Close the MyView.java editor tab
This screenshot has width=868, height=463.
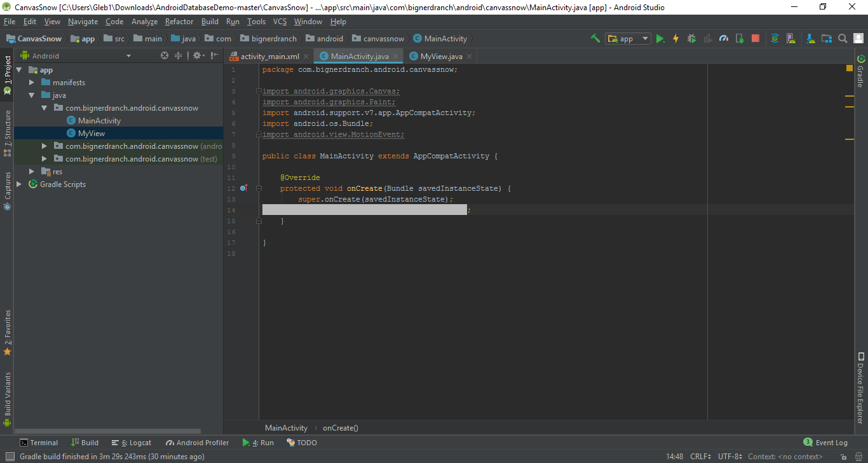[x=470, y=57]
